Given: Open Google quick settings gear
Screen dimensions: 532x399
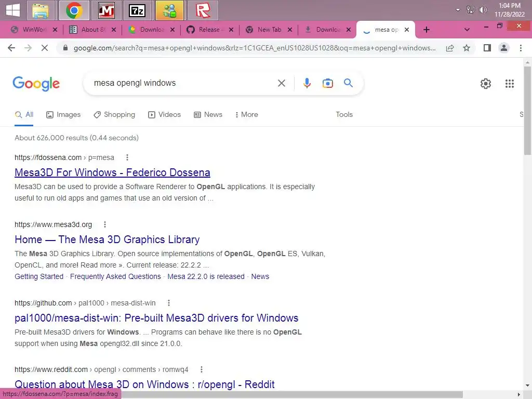Looking at the screenshot, I should pyautogui.click(x=486, y=84).
